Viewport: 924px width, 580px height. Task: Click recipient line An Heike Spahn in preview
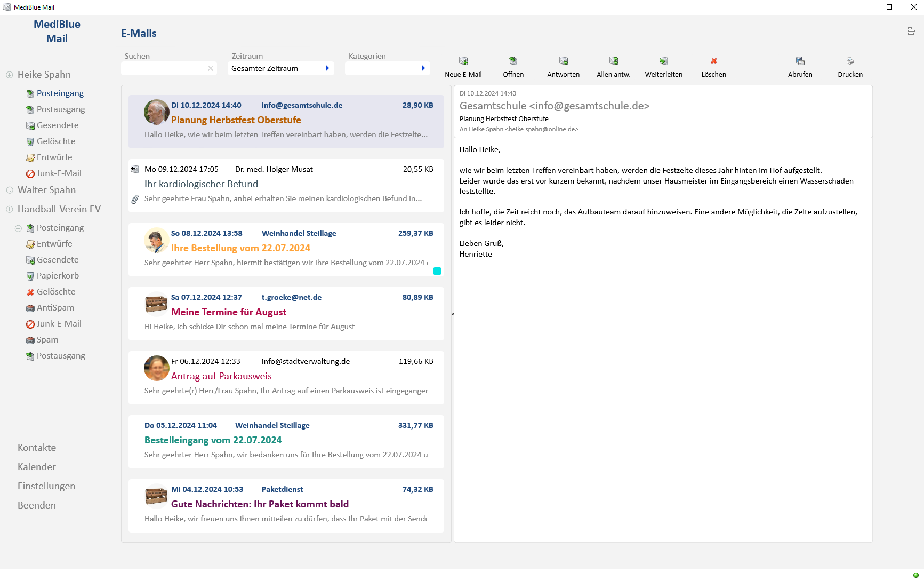[x=519, y=129]
